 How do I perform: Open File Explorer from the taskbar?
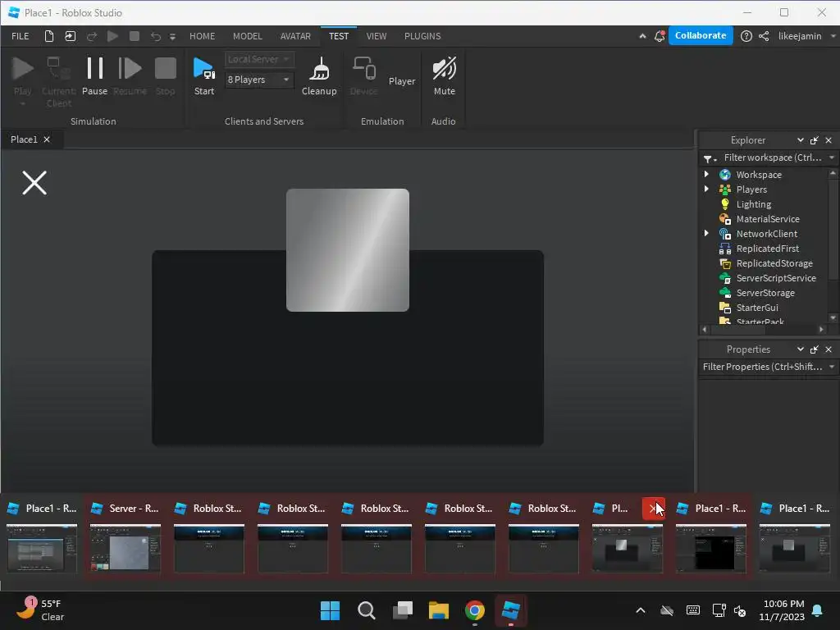[x=439, y=610]
